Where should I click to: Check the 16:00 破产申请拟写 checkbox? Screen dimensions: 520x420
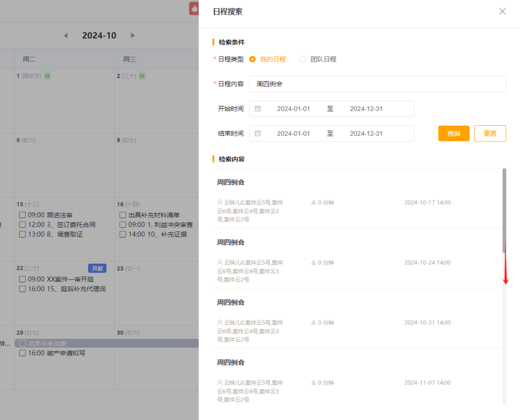(x=22, y=353)
